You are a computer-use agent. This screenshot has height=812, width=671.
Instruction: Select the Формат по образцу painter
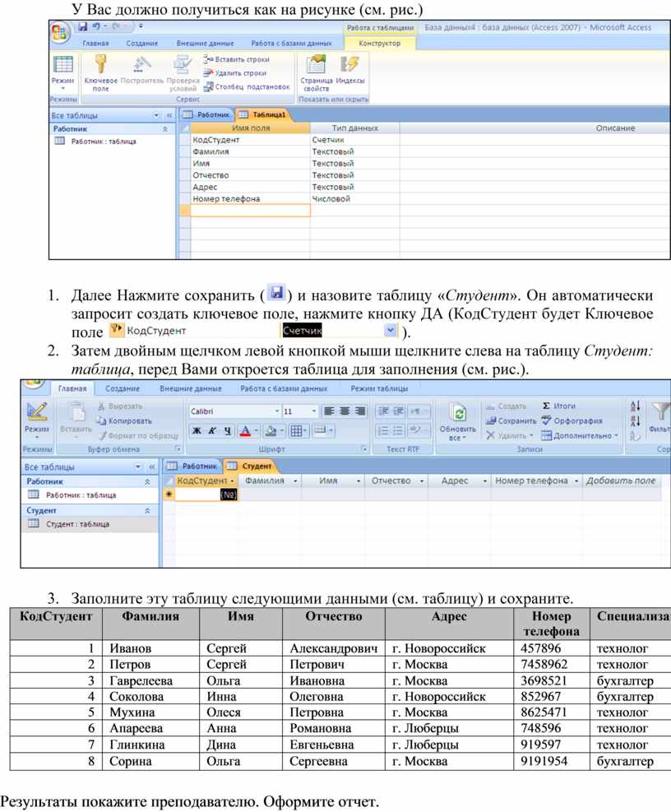[x=139, y=436]
